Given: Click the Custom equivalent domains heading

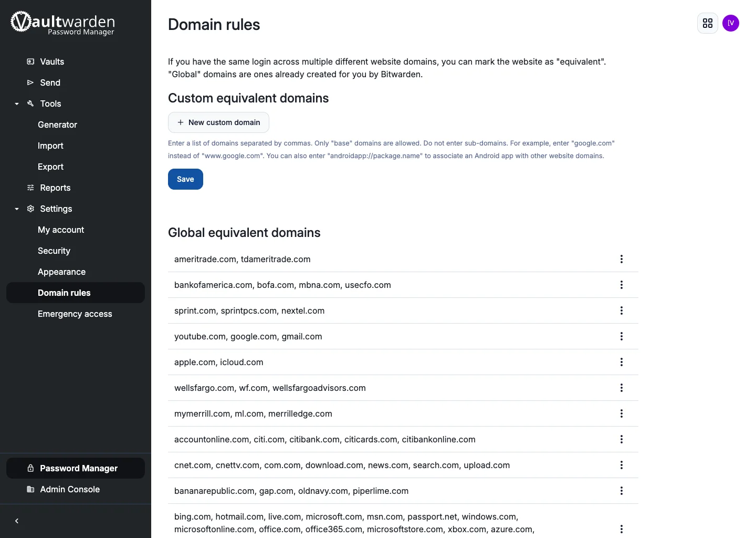Looking at the screenshot, I should click(248, 98).
